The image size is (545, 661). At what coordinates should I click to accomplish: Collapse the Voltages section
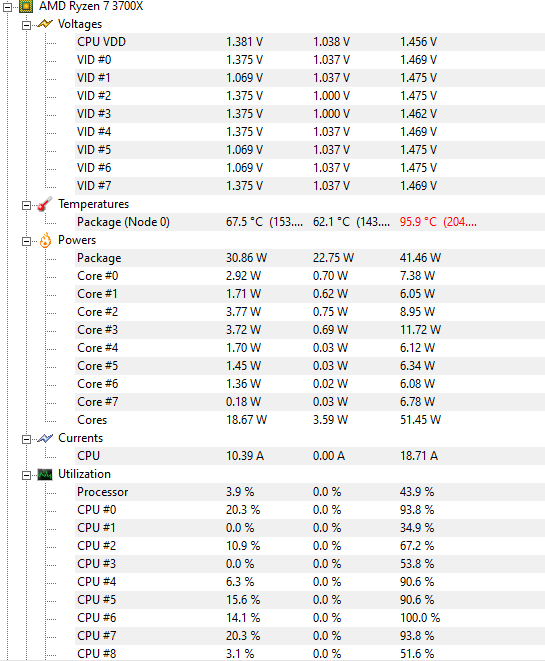tap(27, 25)
